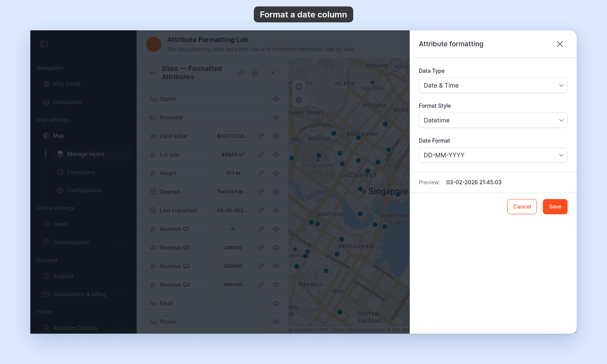The width and height of the screenshot is (607, 364).
Task: Click the link icon in Sites header
Action: point(241,73)
